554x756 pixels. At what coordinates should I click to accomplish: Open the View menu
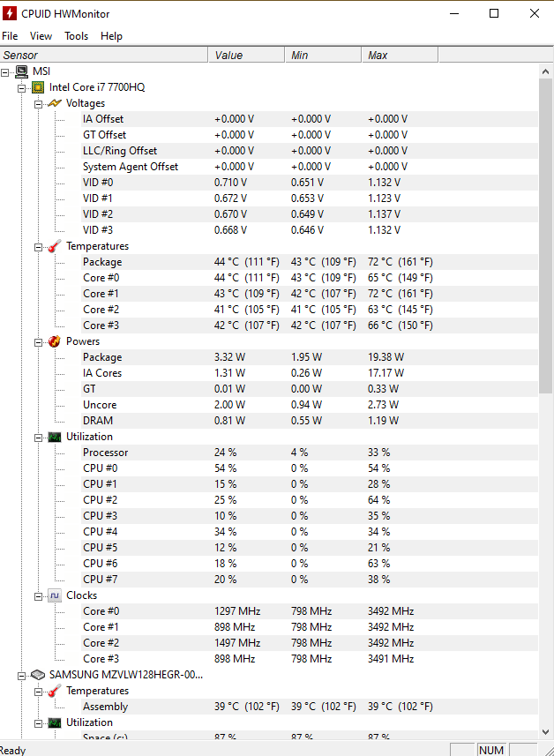tap(41, 36)
